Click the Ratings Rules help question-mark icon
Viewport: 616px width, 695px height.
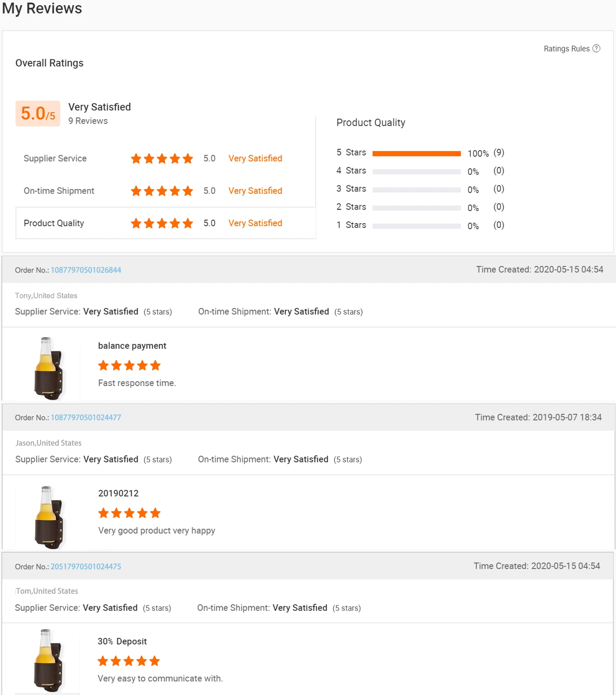596,48
